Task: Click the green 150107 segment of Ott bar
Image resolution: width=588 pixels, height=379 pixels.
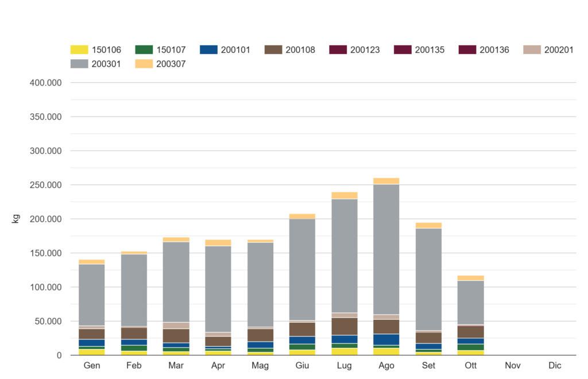Action: 471,347
